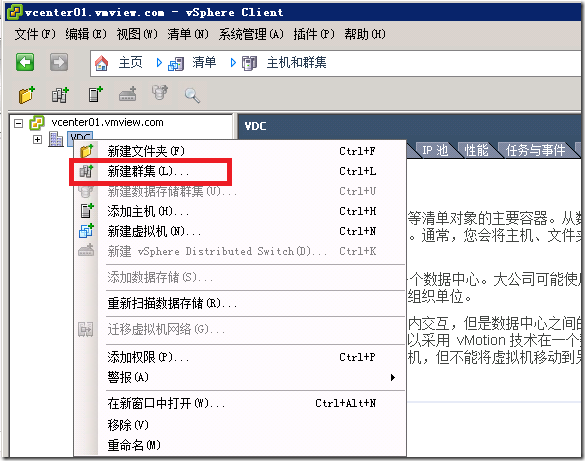Screen dimensions: 585x461
Task: Click the gray forward navigation arrow
Action: pyautogui.click(x=59, y=62)
